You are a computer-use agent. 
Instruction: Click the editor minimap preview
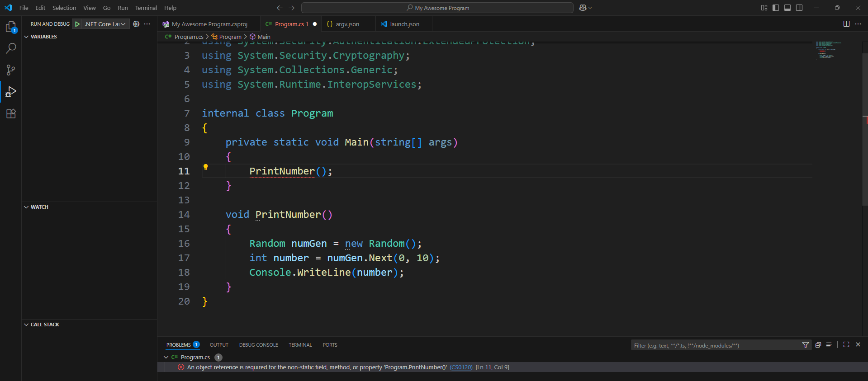click(x=828, y=50)
